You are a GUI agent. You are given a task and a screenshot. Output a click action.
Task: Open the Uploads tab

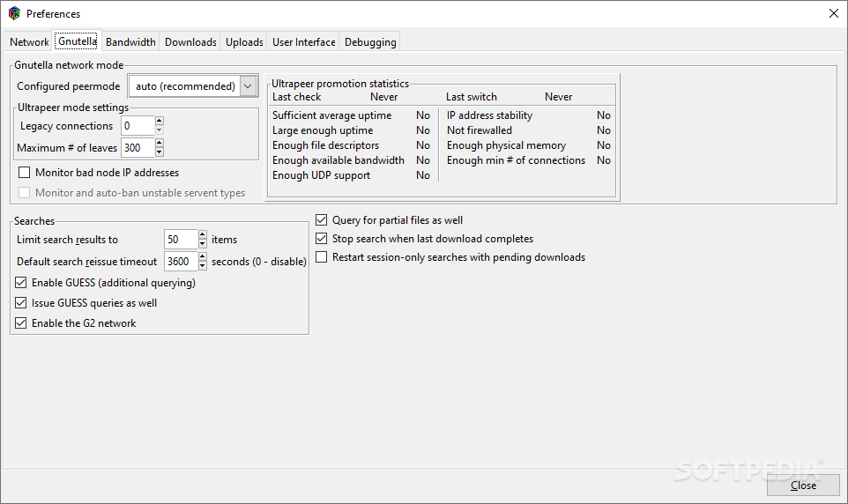244,42
